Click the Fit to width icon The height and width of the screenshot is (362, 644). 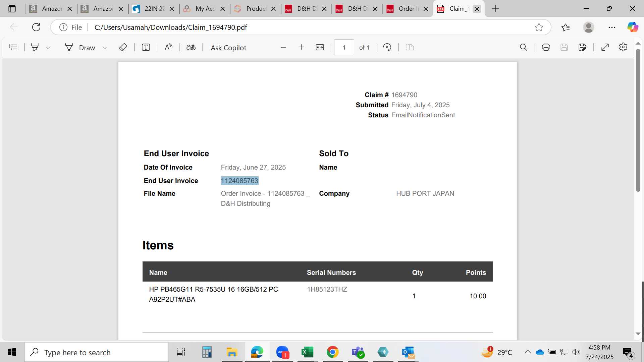point(320,47)
